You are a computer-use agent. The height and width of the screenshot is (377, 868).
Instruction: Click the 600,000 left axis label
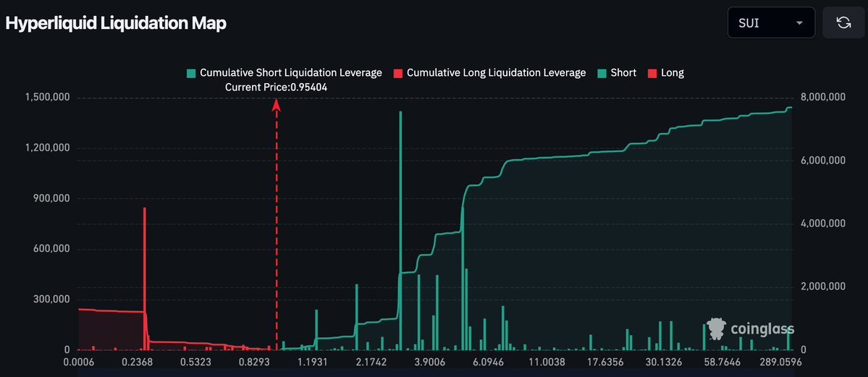tap(51, 249)
